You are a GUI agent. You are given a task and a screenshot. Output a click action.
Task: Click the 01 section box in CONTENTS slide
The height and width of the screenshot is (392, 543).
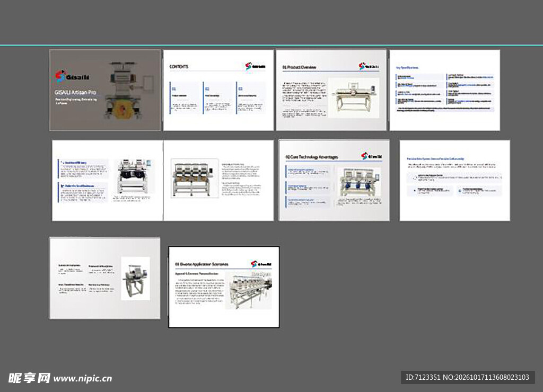click(185, 98)
